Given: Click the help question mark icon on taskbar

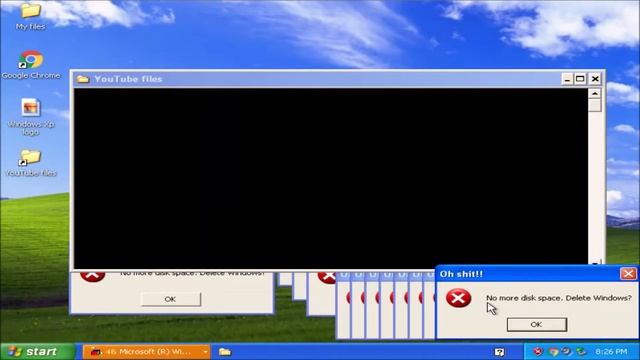Looking at the screenshot, I should point(500,352).
